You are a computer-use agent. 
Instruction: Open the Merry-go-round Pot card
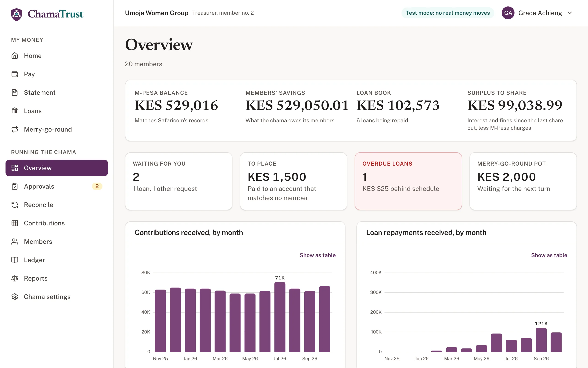point(523,181)
